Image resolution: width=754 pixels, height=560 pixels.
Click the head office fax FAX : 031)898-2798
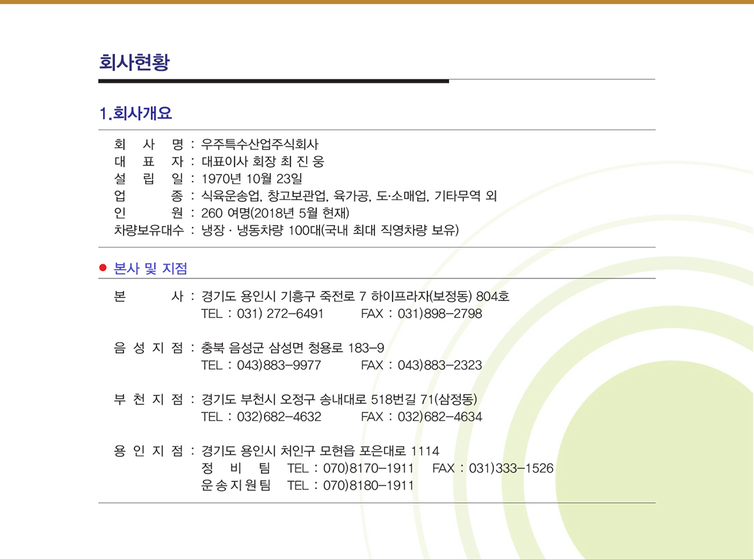pyautogui.click(x=422, y=314)
